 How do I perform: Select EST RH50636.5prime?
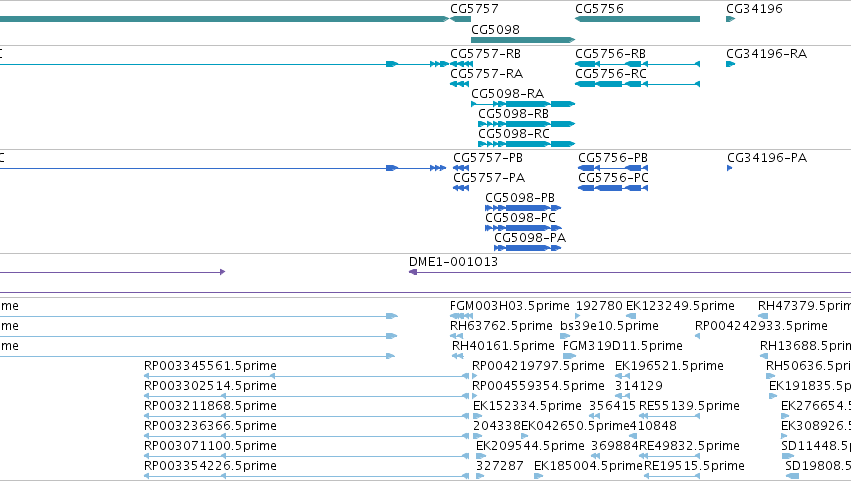pyautogui.click(x=808, y=366)
